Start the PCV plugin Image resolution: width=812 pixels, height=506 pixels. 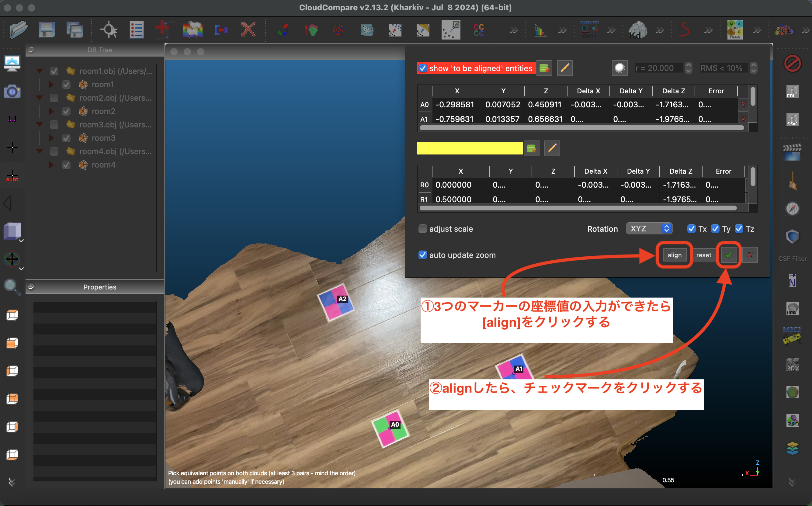(x=792, y=365)
